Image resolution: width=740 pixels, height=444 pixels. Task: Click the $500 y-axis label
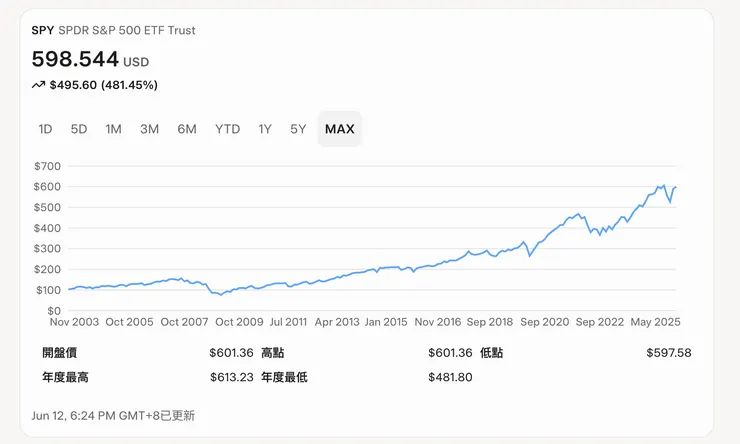[47, 207]
